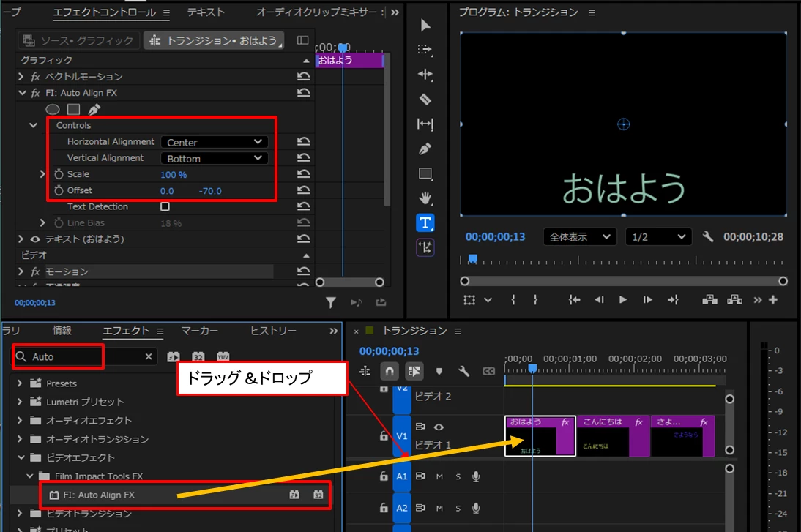Enable the Text Detection checkbox
801x532 pixels.
tap(165, 206)
